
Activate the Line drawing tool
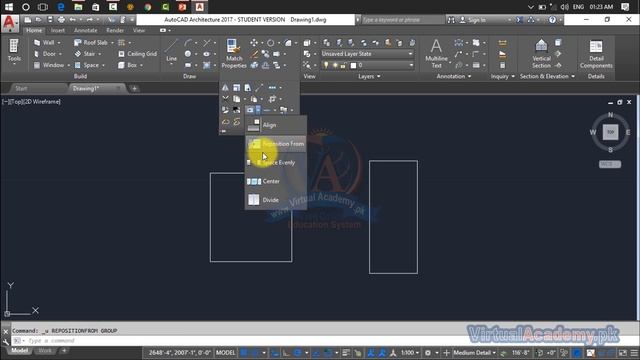point(171,51)
